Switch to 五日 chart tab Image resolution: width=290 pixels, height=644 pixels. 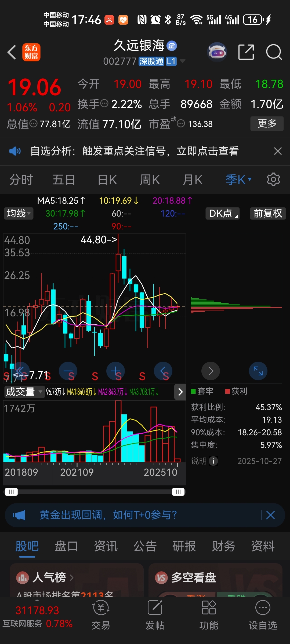point(64,180)
